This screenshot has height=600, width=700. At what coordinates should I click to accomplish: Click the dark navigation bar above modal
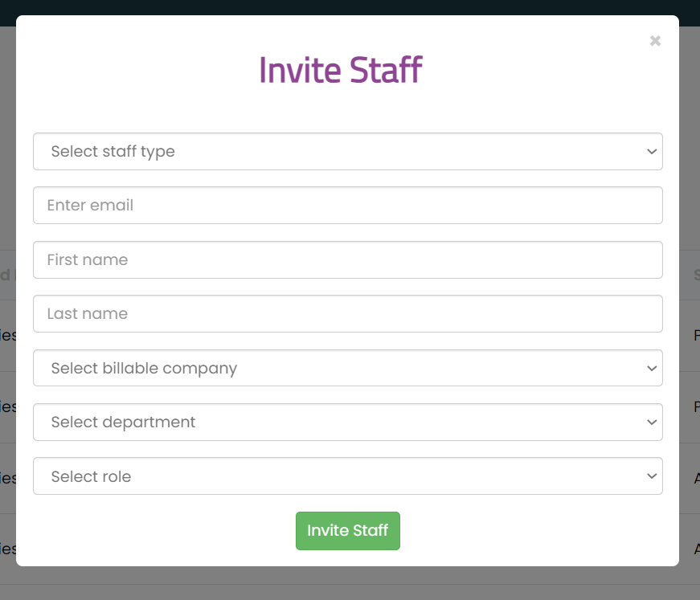tap(350, 6)
